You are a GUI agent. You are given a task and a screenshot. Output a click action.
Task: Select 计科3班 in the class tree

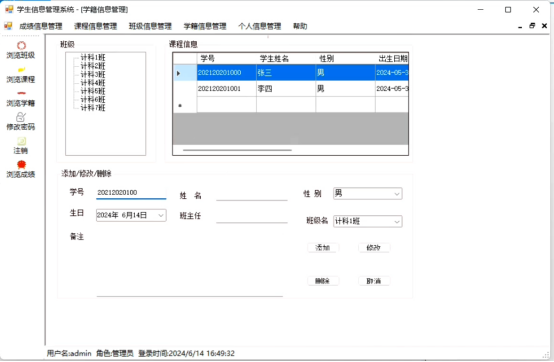[93, 74]
